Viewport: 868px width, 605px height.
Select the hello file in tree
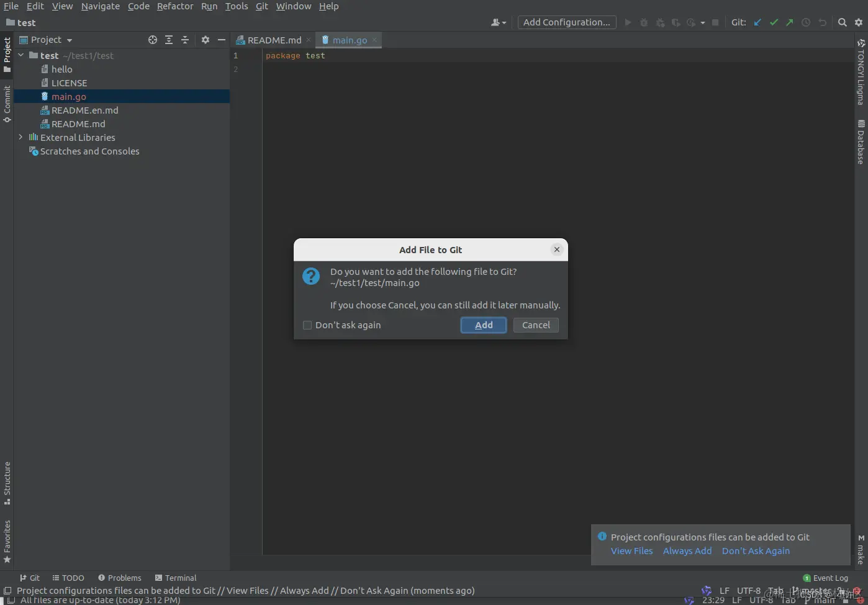[62, 69]
